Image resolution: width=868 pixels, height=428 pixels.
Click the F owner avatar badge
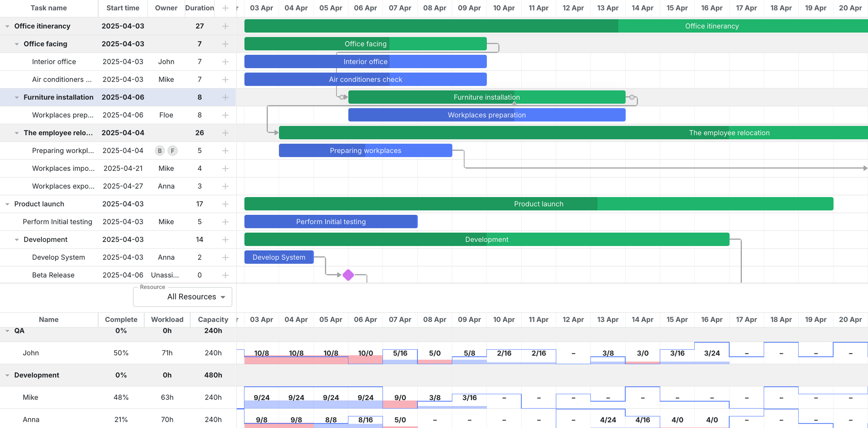(173, 151)
